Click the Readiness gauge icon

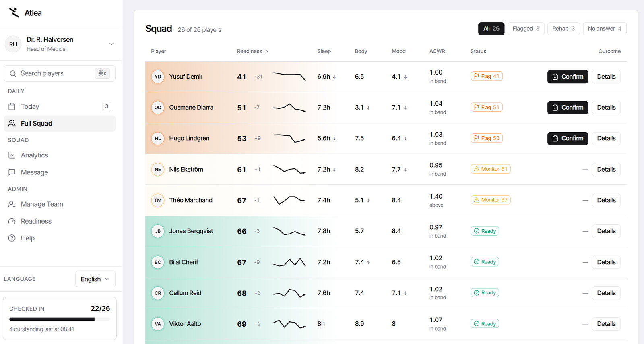pyautogui.click(x=12, y=221)
